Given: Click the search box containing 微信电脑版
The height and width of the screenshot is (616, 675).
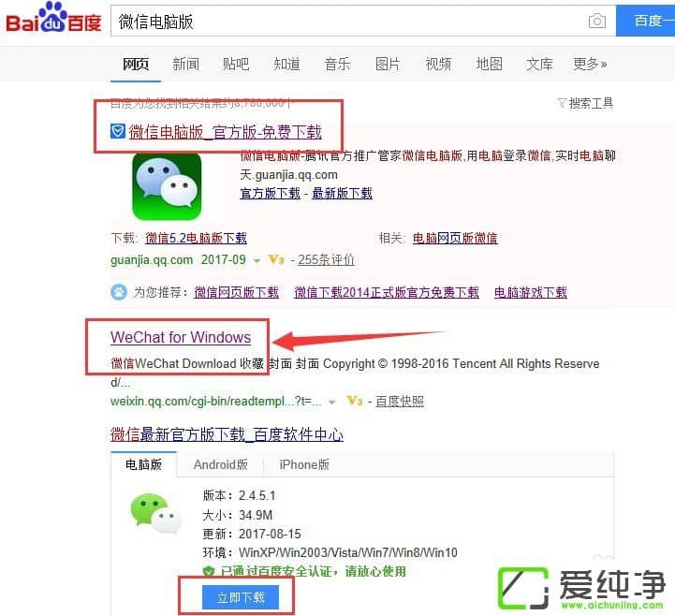Looking at the screenshot, I should [348, 22].
